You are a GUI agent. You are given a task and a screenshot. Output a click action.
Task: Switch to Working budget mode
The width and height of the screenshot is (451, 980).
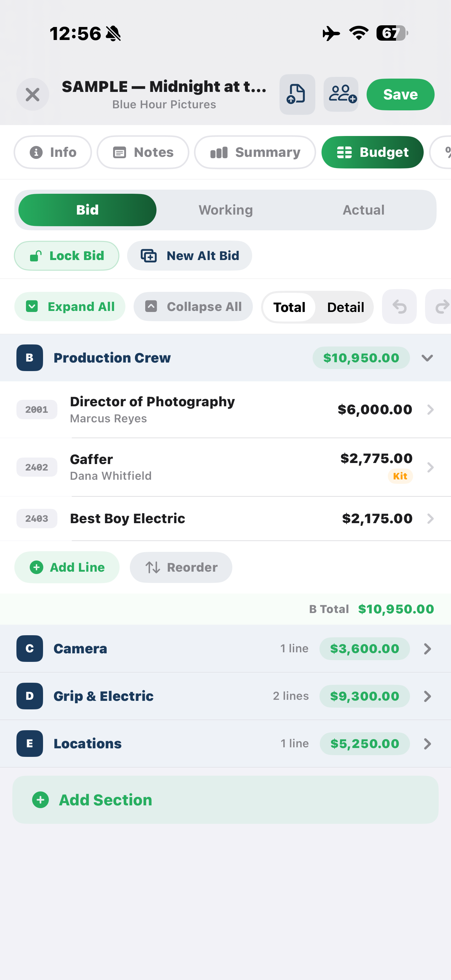pos(225,210)
